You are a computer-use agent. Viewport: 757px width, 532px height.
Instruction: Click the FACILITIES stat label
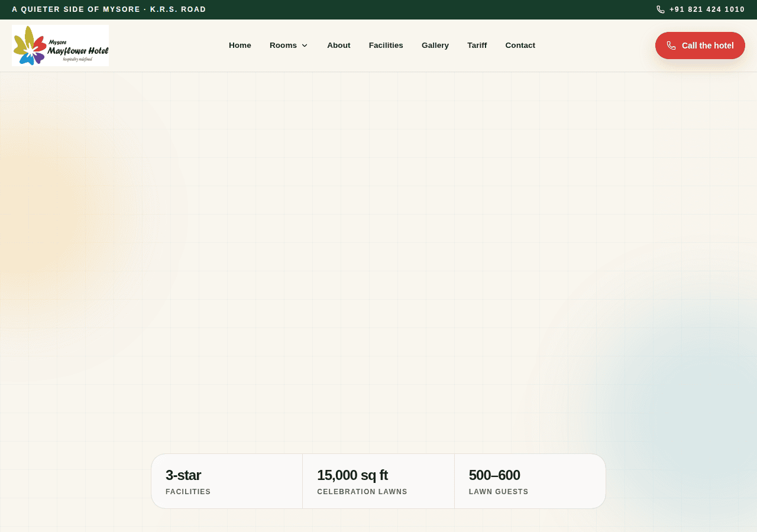pyautogui.click(x=188, y=492)
